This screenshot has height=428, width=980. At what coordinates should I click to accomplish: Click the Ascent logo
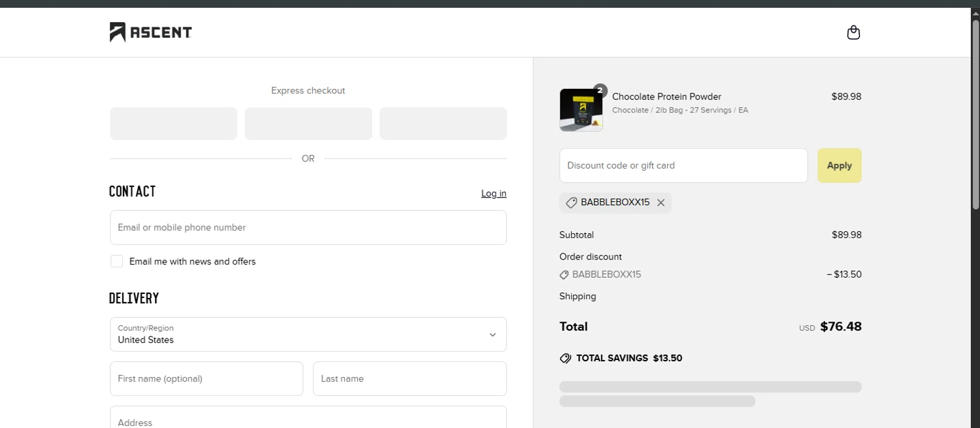151,32
